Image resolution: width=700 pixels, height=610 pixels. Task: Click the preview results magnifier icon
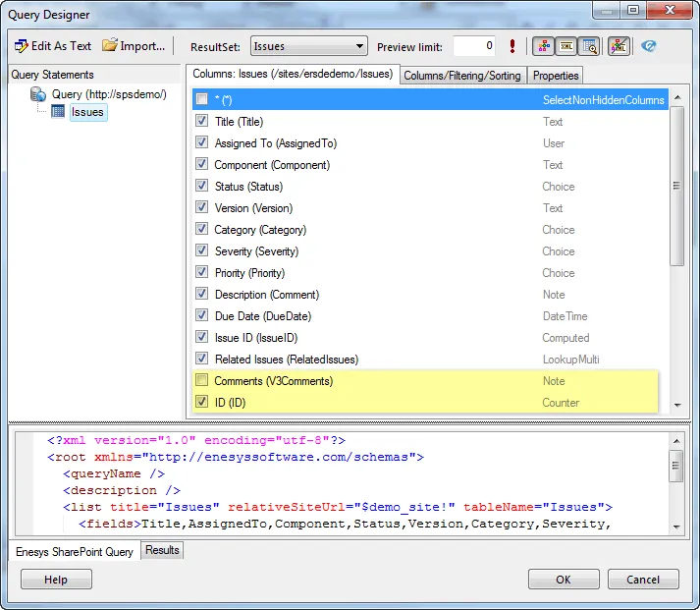point(589,46)
